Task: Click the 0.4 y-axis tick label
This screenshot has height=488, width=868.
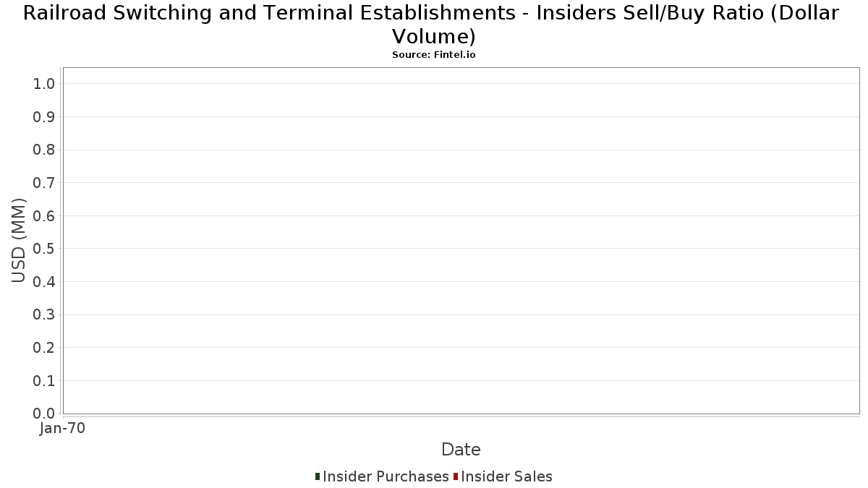Action: click(44, 282)
